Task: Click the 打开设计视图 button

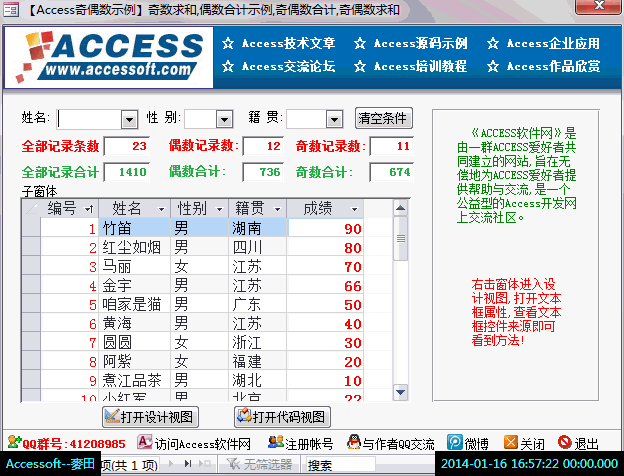Action: (150, 417)
